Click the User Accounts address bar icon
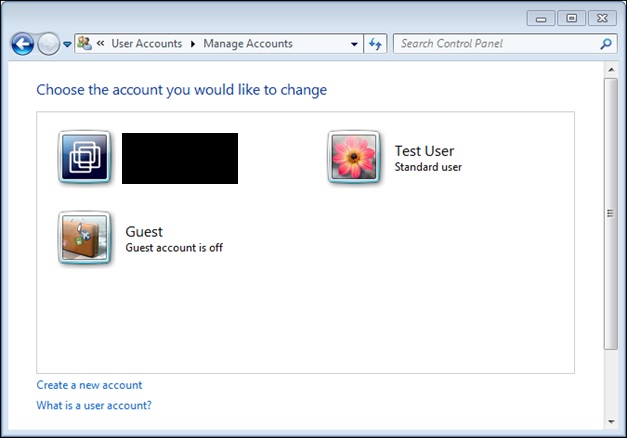This screenshot has width=627, height=438. (84, 43)
